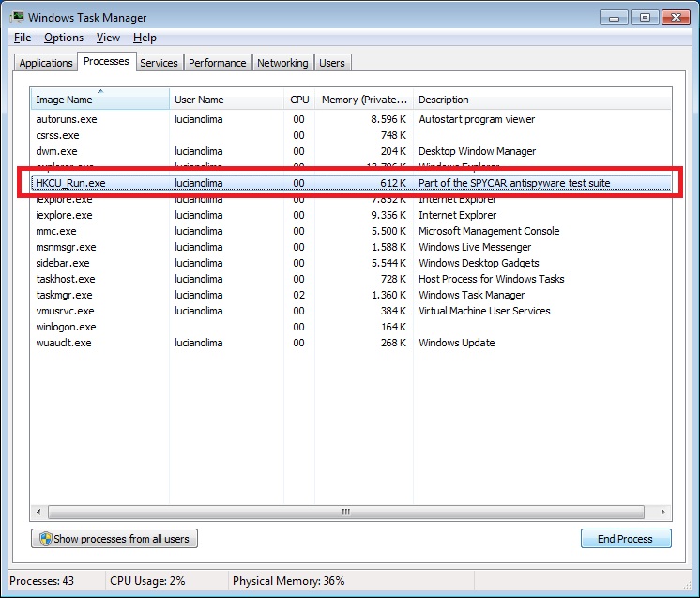Viewport: 700px width, 598px height.
Task: Go to the Networking tab
Action: (x=282, y=63)
